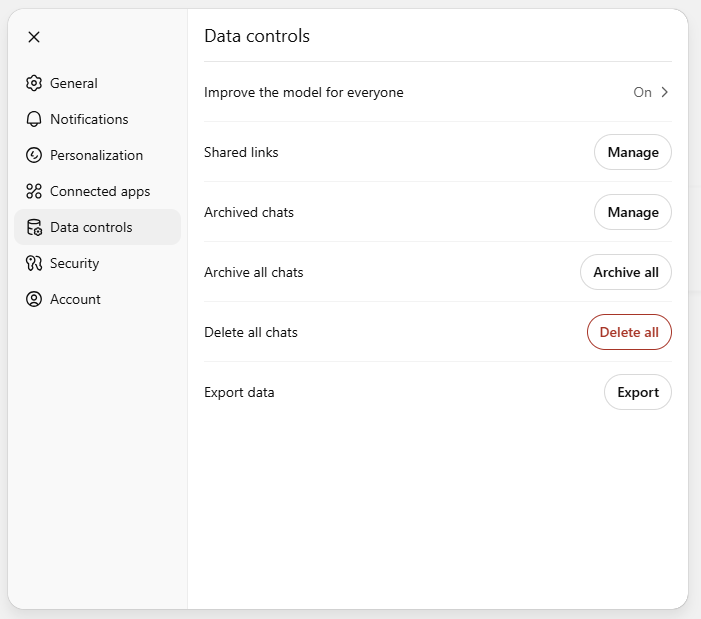This screenshot has height=619, width=701.
Task: Open the Improve the model for everyone row
Action: pos(438,92)
